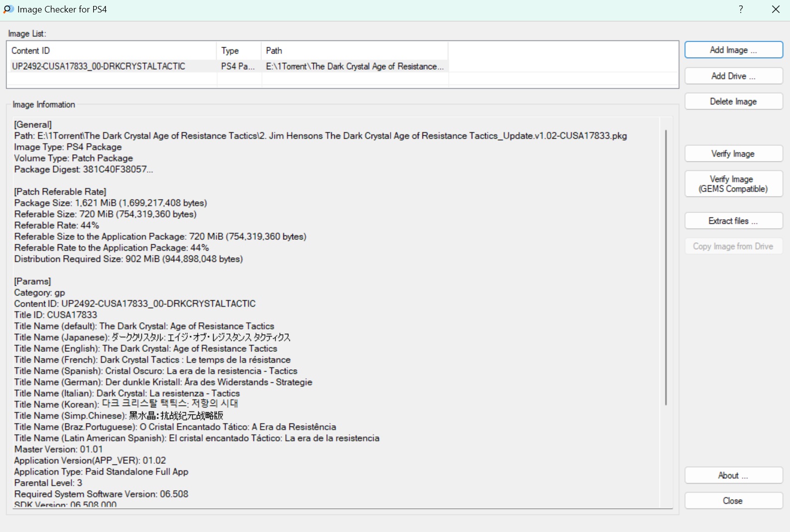The image size is (790, 532).
Task: Click the 'Title ID: CUSA17833' line
Action: coord(56,315)
